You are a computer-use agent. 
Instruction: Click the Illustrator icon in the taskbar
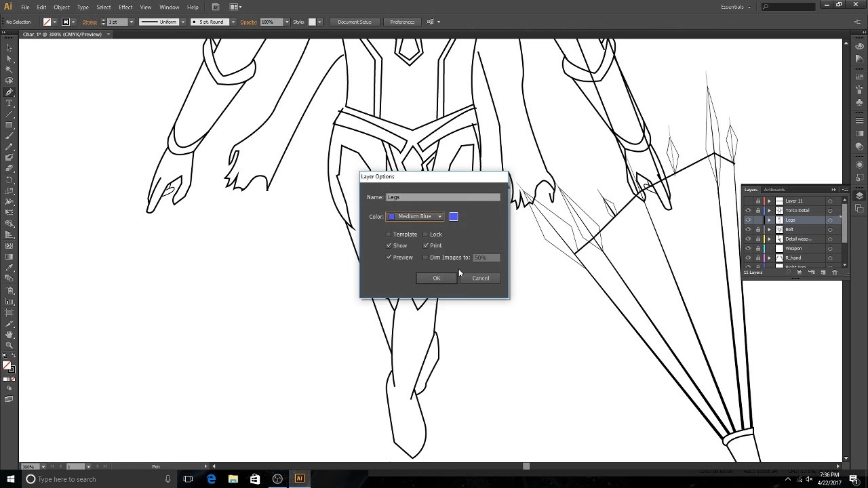(299, 479)
